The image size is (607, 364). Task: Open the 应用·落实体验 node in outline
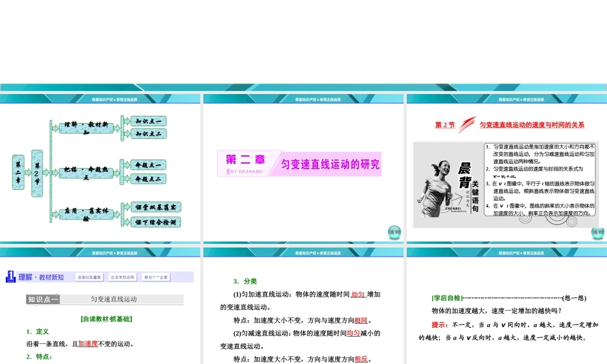coord(86,214)
